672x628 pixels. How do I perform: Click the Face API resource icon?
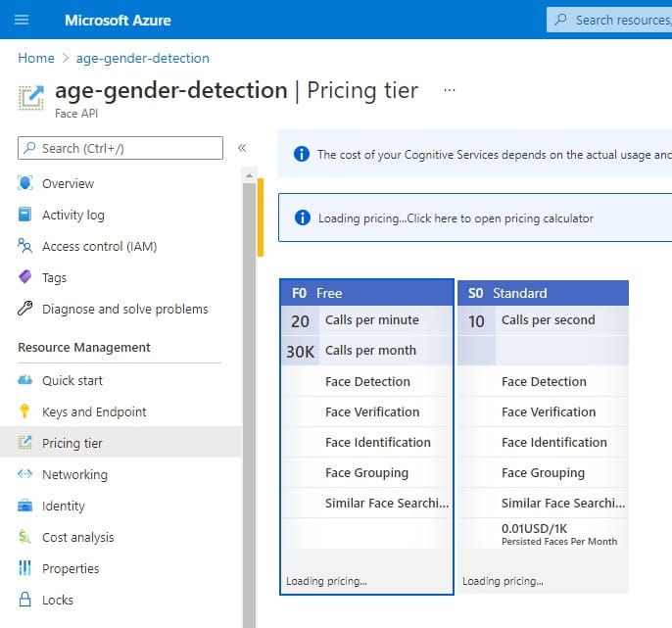point(31,98)
